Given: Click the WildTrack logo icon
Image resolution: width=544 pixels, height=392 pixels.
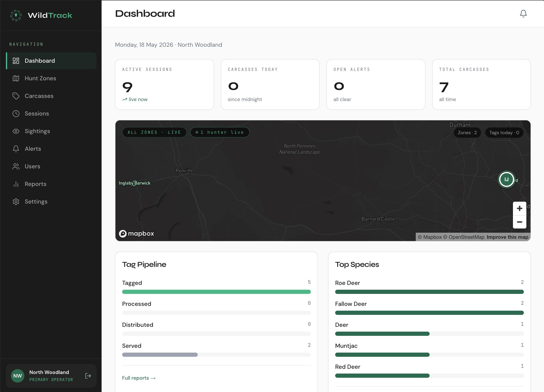Looking at the screenshot, I should (16, 15).
